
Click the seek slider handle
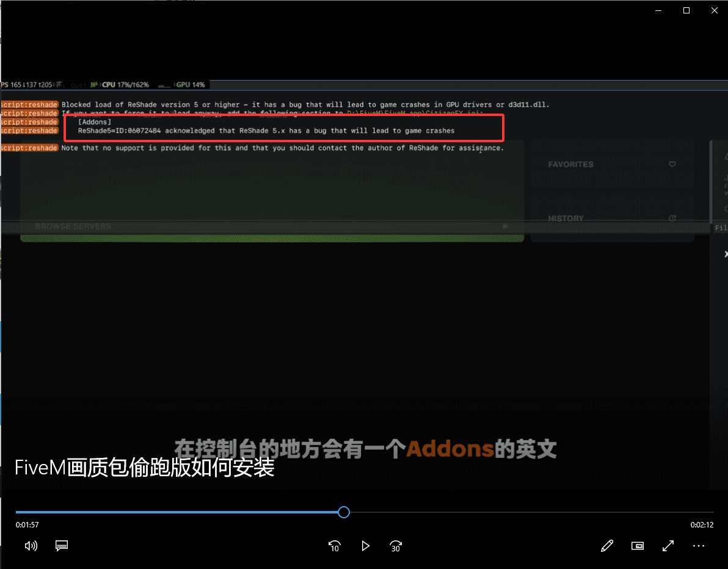(344, 512)
